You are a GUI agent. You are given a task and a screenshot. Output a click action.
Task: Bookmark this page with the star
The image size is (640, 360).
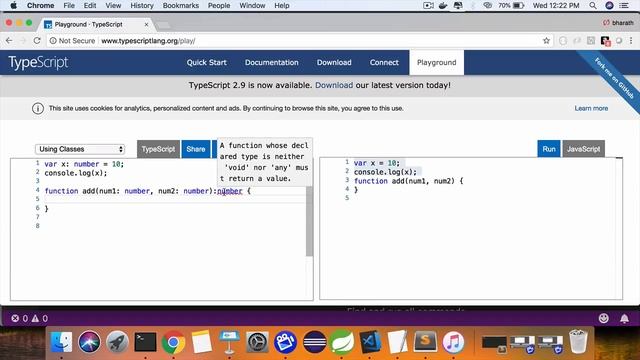point(546,40)
